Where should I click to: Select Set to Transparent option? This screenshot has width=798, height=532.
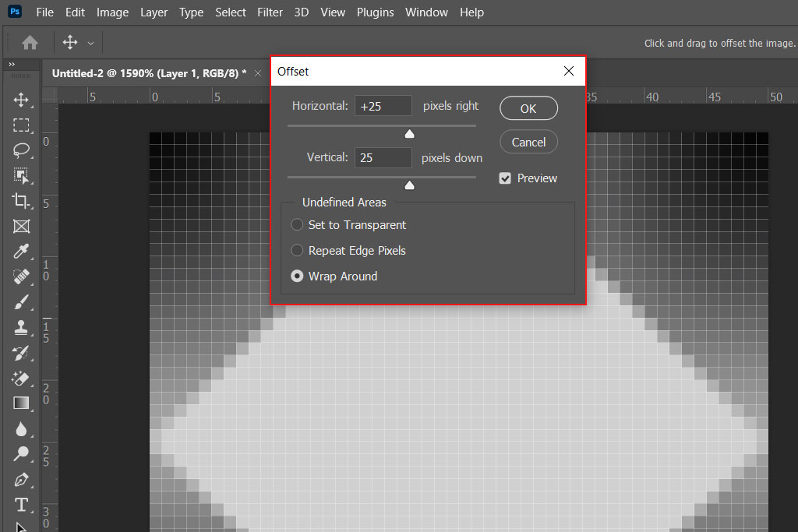pyautogui.click(x=348, y=225)
